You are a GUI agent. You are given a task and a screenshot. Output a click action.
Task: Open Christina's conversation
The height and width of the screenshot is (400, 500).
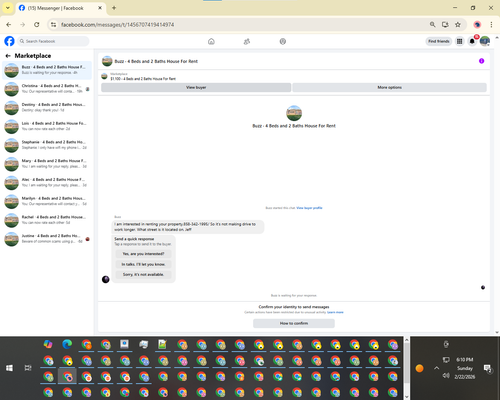[x=47, y=89]
